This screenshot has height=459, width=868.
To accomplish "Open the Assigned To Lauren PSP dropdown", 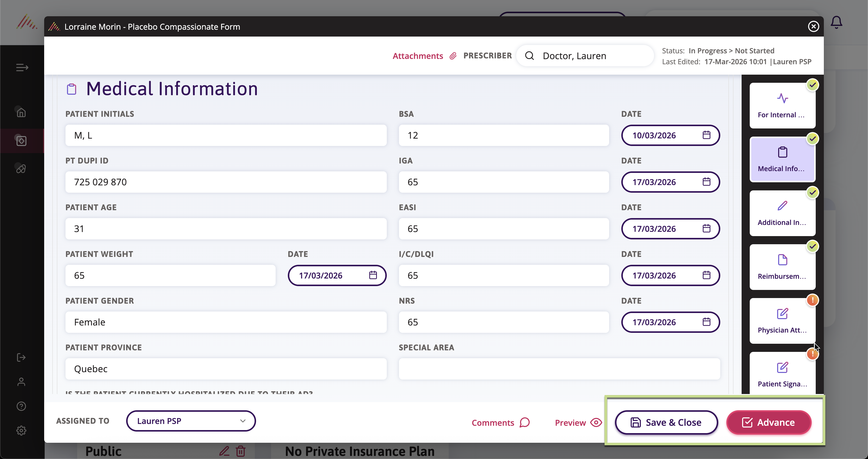I will (191, 421).
